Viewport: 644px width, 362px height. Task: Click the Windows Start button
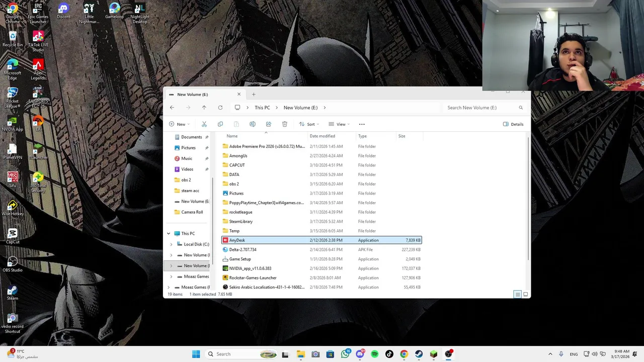click(x=196, y=354)
